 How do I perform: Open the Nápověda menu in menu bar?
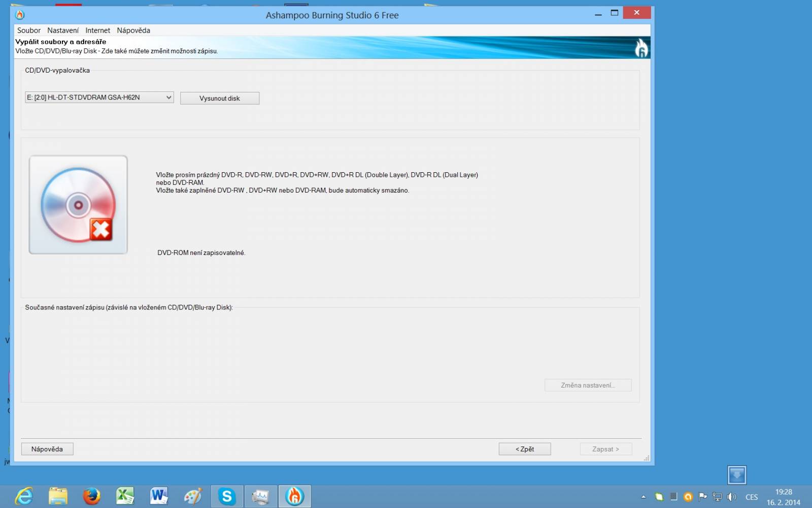(x=133, y=30)
